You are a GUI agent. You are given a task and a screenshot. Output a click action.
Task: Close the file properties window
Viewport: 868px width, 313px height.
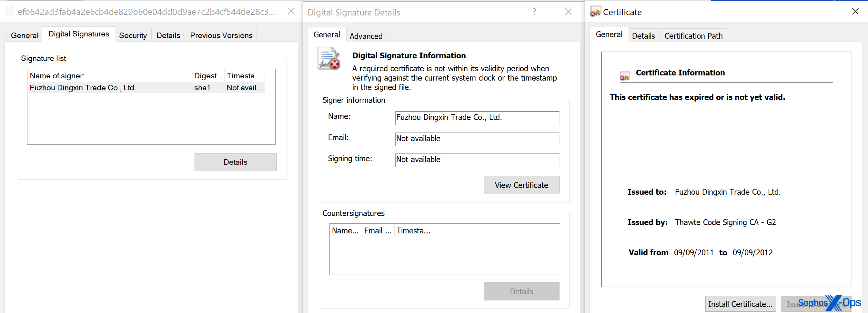coord(291,11)
